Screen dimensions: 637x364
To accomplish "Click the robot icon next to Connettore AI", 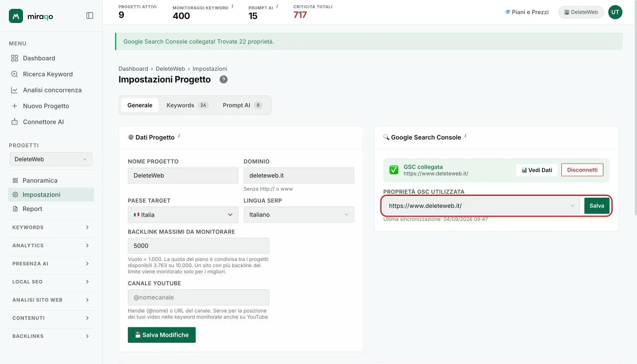I will tap(15, 122).
